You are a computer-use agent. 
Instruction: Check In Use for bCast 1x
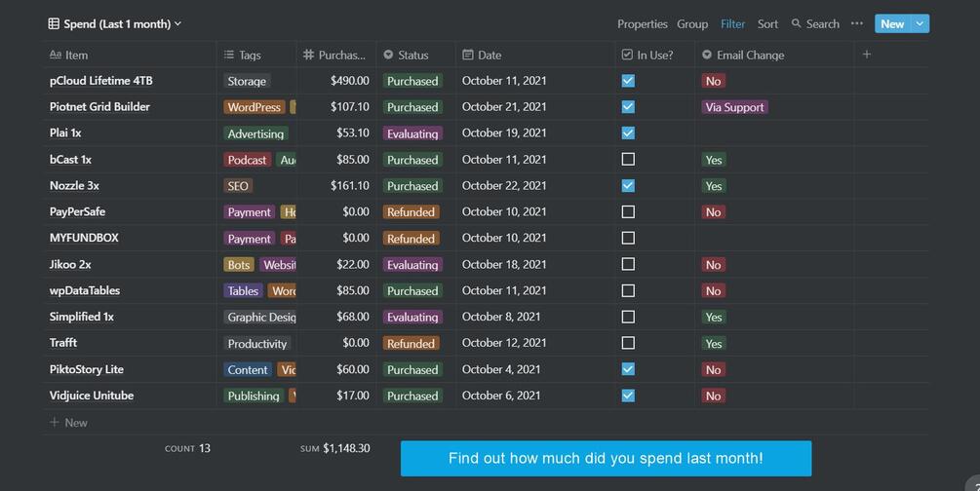628,160
